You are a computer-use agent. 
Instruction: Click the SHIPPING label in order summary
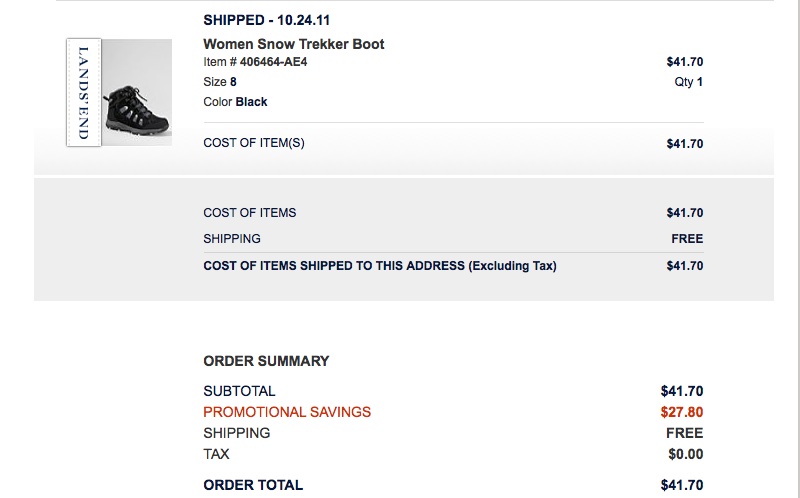tap(236, 433)
